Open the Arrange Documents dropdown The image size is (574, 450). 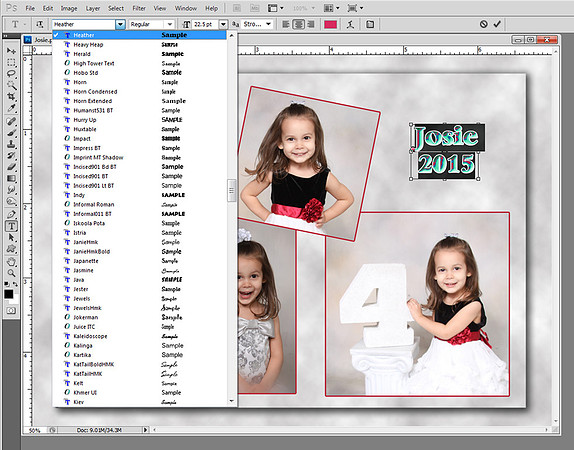coord(332,8)
